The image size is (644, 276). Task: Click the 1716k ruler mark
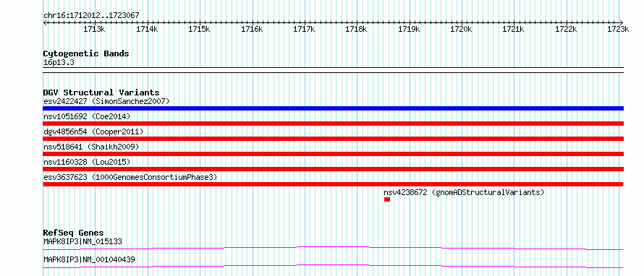click(x=252, y=29)
